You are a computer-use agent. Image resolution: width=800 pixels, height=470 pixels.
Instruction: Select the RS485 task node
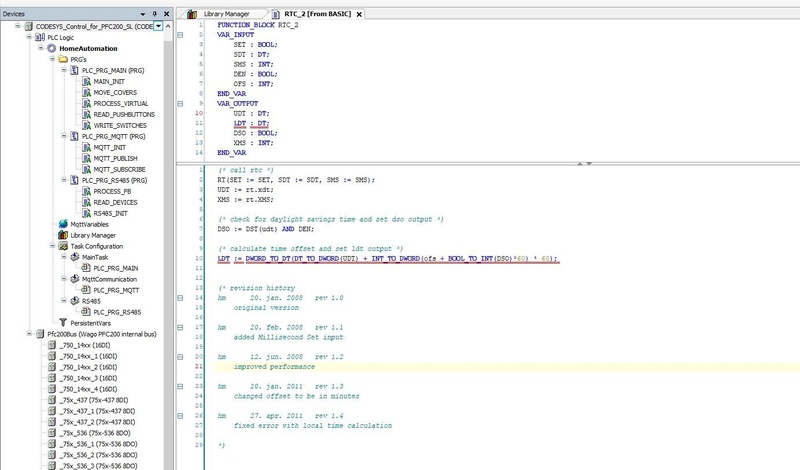coord(91,301)
